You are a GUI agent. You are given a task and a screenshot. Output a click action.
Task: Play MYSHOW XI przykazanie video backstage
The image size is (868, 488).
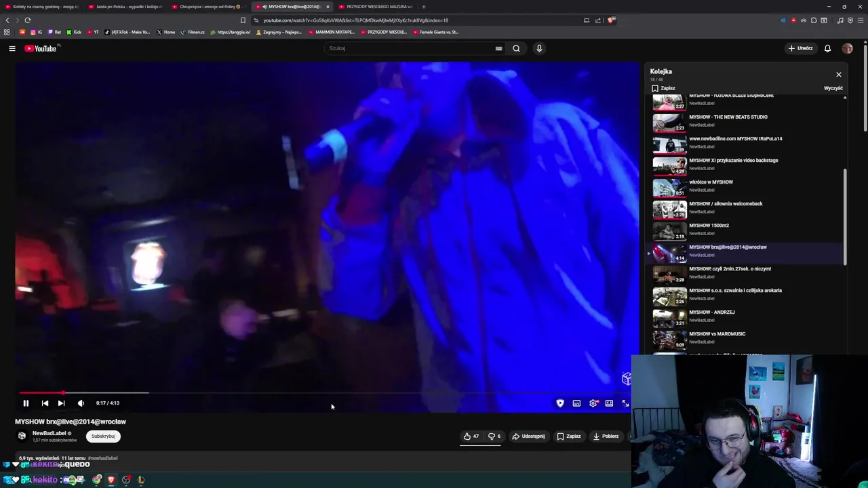(746, 165)
